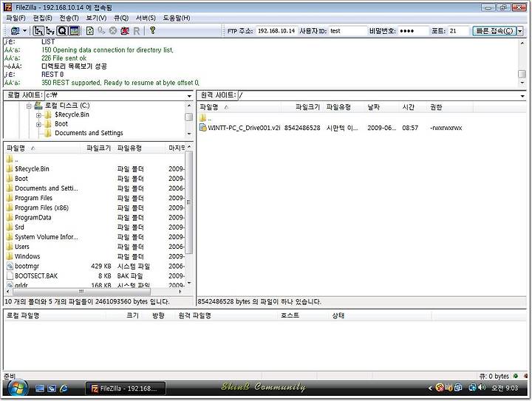Sort remote list by 권한 column

tap(449, 108)
